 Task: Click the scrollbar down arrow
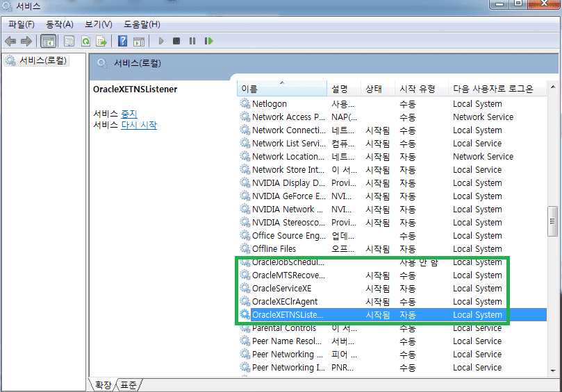pos(553,371)
